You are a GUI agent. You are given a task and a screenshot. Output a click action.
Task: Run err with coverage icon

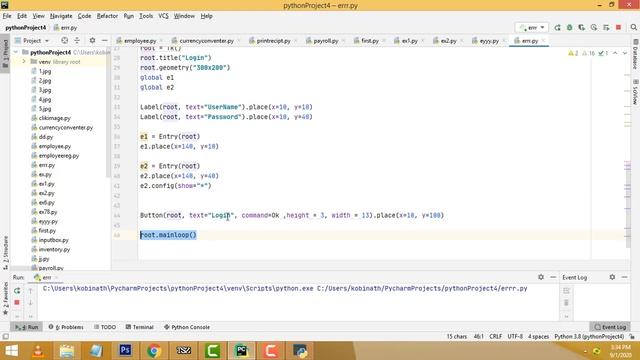[x=582, y=27]
